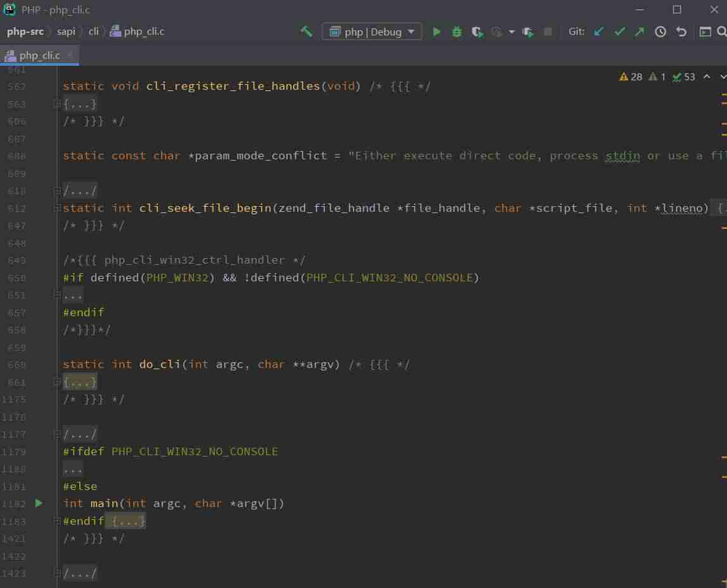Click cli_seek_file_begin function name
Screen dimensions: 727x588
click(x=206, y=208)
